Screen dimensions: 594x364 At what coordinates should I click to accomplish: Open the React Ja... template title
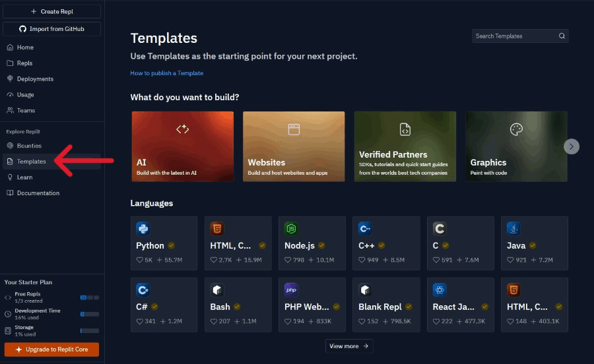pos(453,307)
